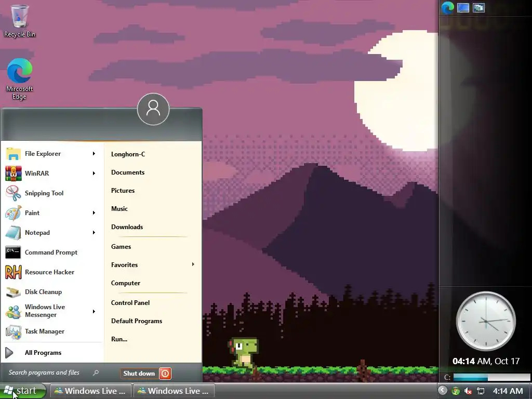Open the Snipping Tool scissors icon
Viewport: 532px width, 399px height.
tap(13, 193)
